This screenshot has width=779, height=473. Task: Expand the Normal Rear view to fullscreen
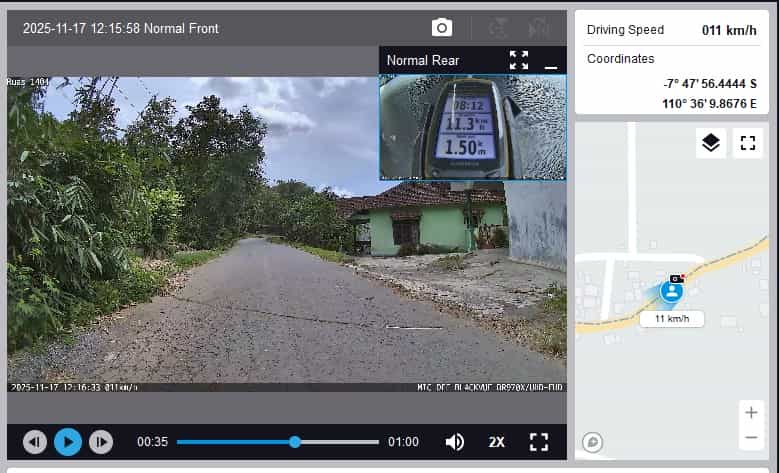[x=518, y=60]
